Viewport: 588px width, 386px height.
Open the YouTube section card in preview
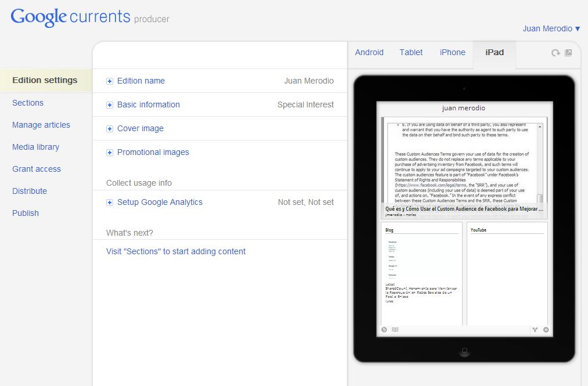pyautogui.click(x=507, y=274)
